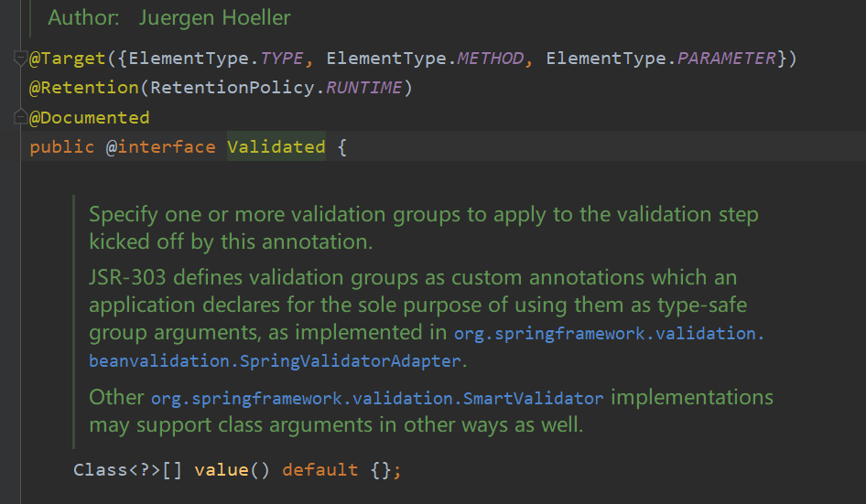The image size is (866, 504).
Task: Click the highlighted Validated interface name
Action: 276,146
